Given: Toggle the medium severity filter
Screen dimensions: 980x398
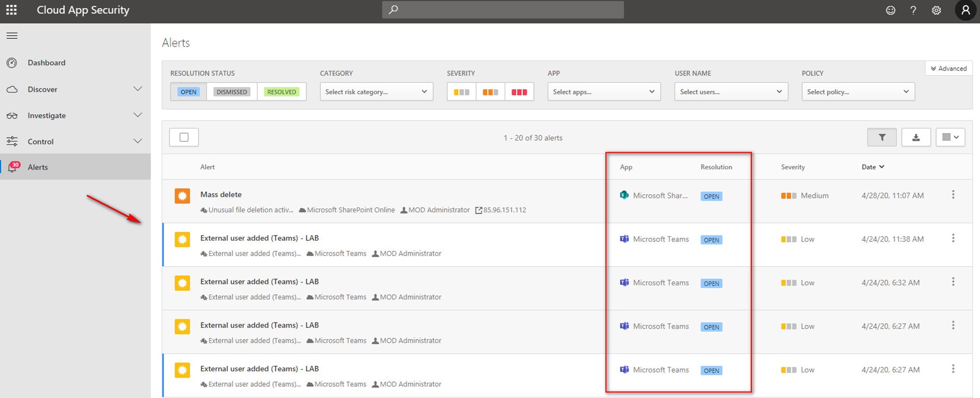Looking at the screenshot, I should pyautogui.click(x=491, y=92).
